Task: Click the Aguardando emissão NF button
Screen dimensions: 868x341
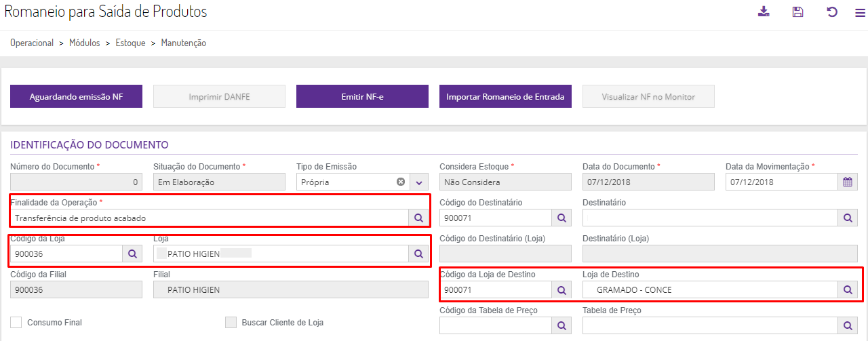Action: [x=76, y=96]
